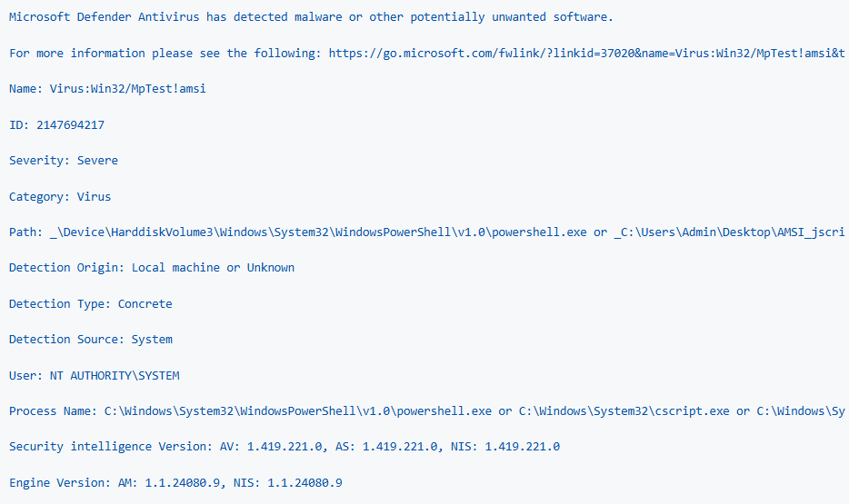Click the Process Name powershell.exe path
Viewport: 849px width, 504px height.
pos(298,411)
